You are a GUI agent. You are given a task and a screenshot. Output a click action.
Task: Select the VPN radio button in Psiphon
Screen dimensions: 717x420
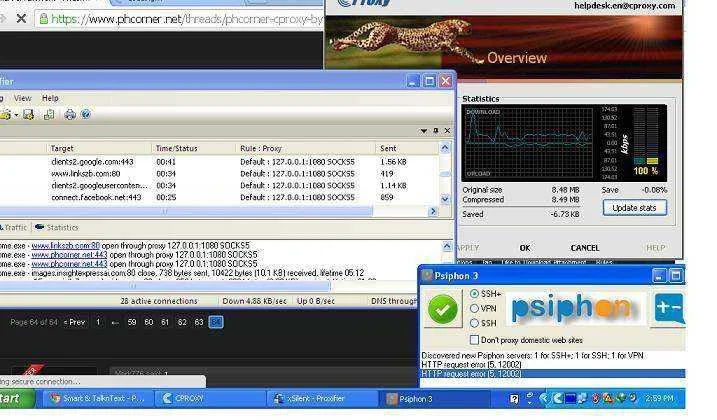tap(474, 308)
